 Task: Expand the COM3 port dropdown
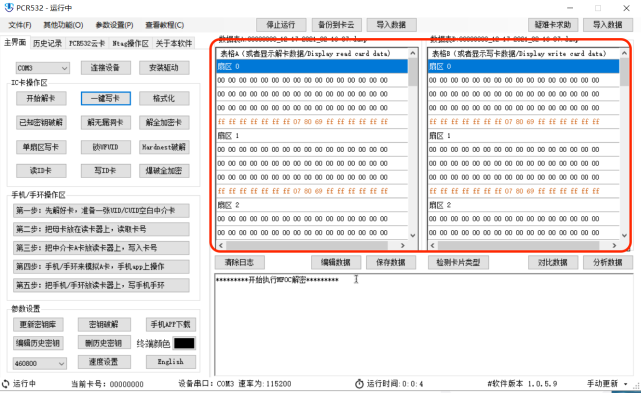point(64,68)
